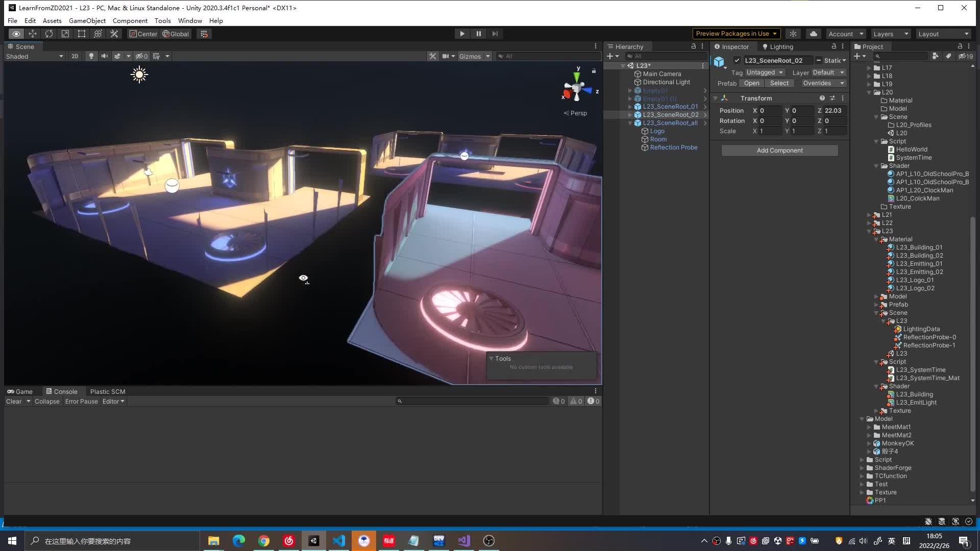Toggle scene audio in Scene view
This screenshot has width=980, height=551.
pos(104,56)
